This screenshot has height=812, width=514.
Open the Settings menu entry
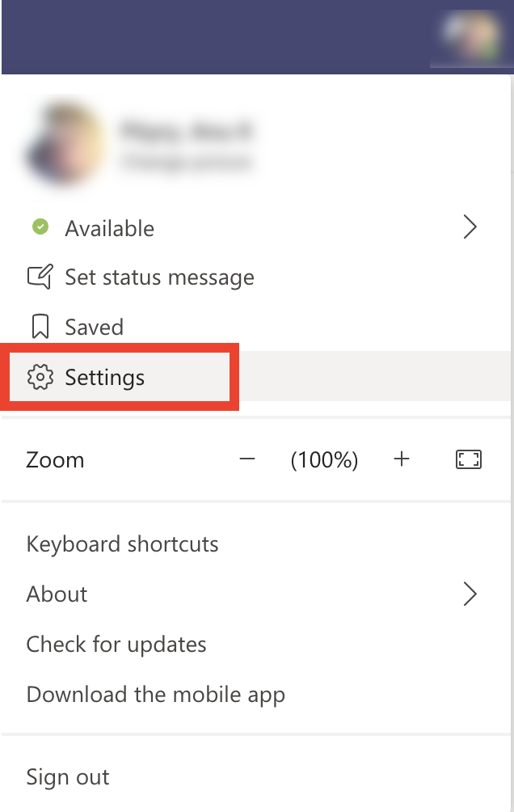click(x=255, y=377)
